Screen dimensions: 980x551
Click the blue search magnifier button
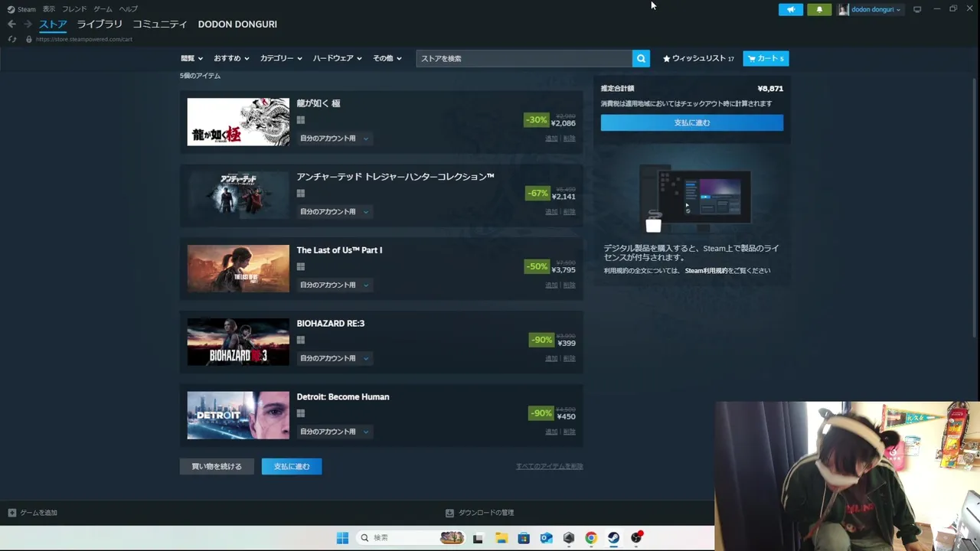click(x=641, y=58)
